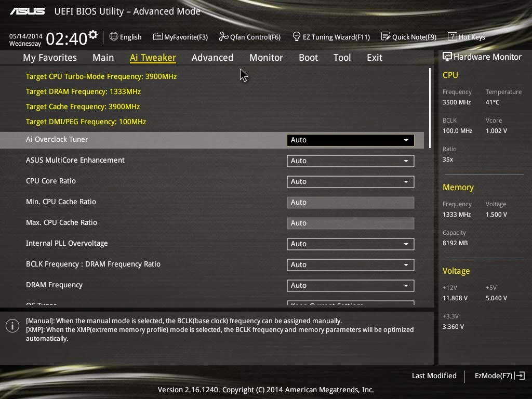The image size is (532, 399).
Task: Open the Monitor tab
Action: tap(267, 57)
